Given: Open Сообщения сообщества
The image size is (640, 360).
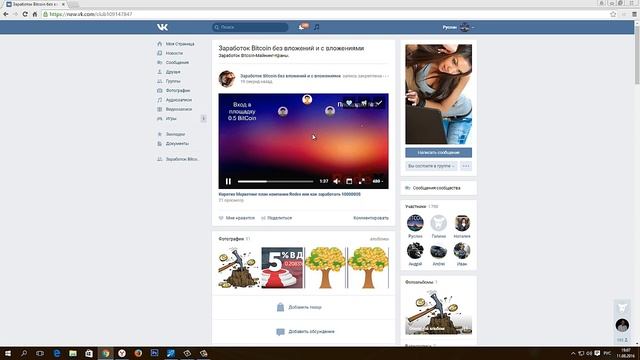Looking at the screenshot, I should [x=436, y=188].
